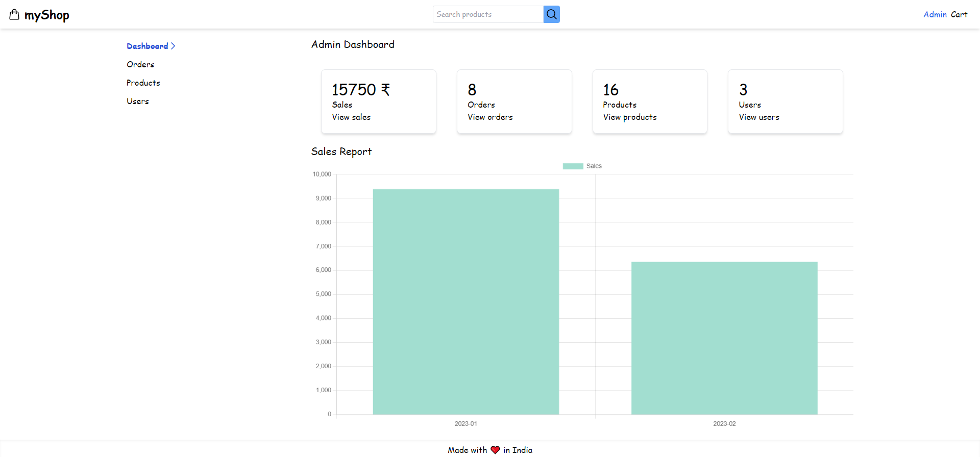Go to myShop home title
980x457 pixels.
pos(47,15)
